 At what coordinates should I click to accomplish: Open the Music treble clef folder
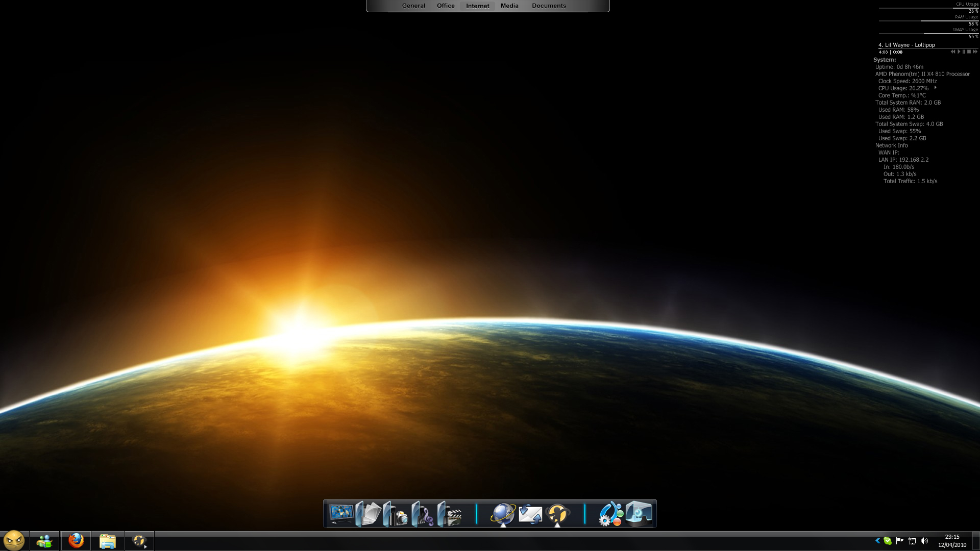coord(423,514)
